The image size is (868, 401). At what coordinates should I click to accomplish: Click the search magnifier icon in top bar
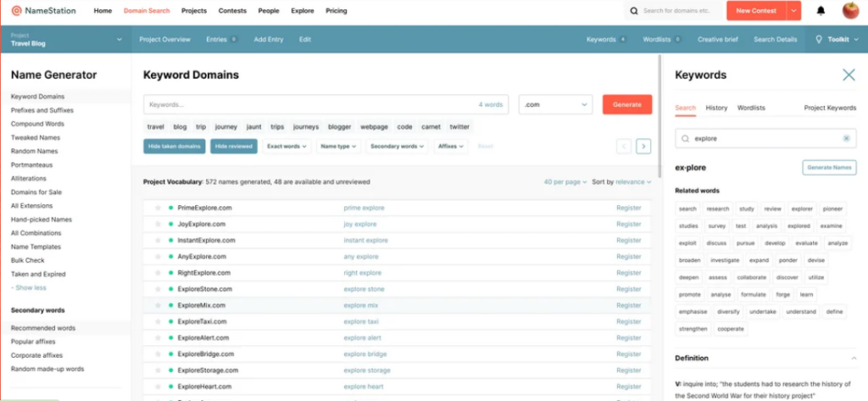634,10
